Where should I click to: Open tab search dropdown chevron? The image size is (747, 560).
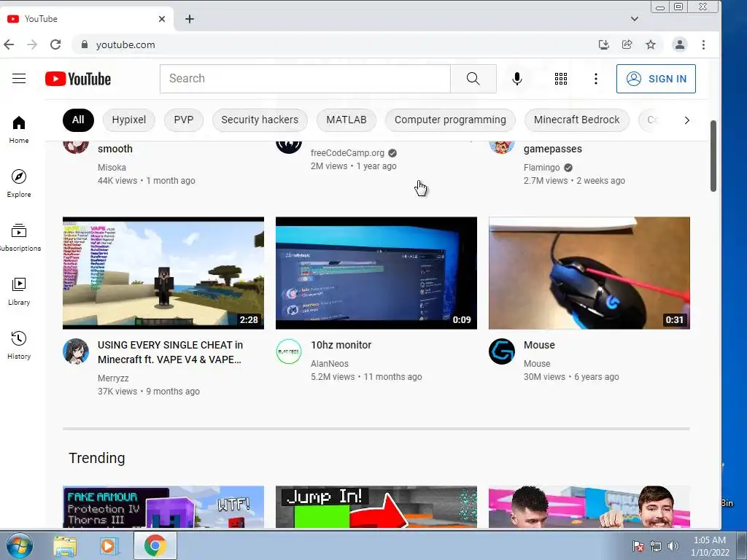[634, 19]
